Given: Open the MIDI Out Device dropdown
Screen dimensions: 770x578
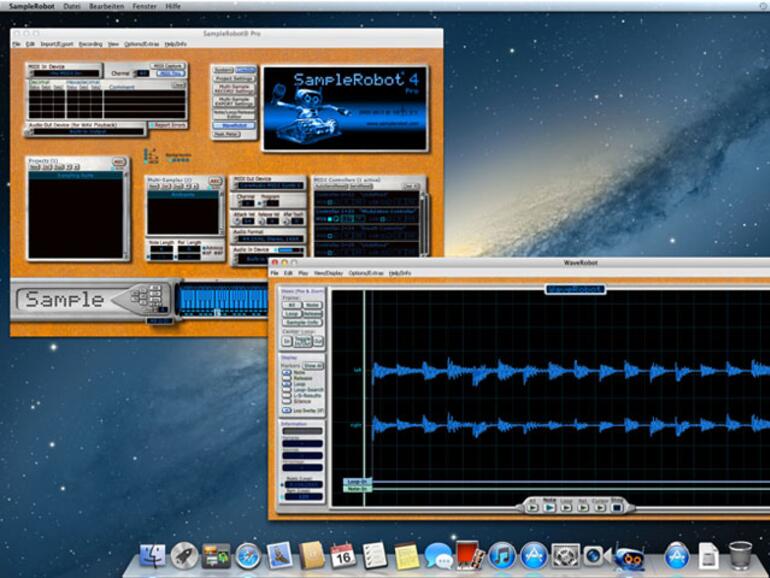Looking at the screenshot, I should click(x=272, y=187).
